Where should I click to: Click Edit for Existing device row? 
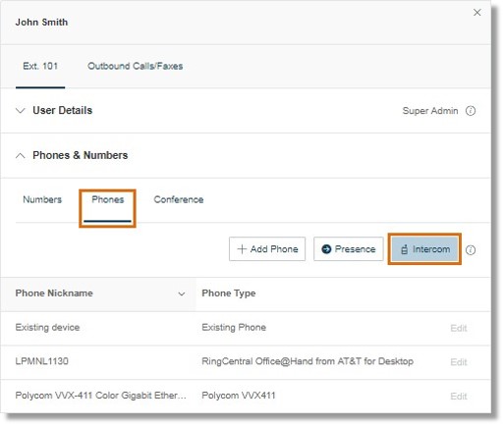459,328
